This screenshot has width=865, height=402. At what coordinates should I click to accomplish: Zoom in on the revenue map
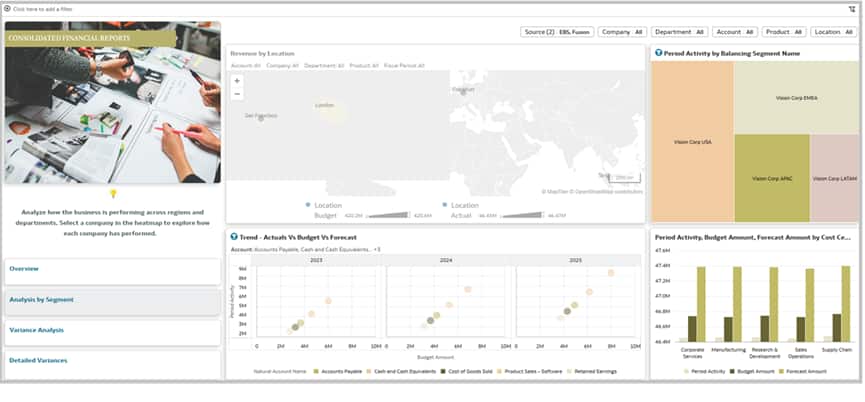coord(237,81)
